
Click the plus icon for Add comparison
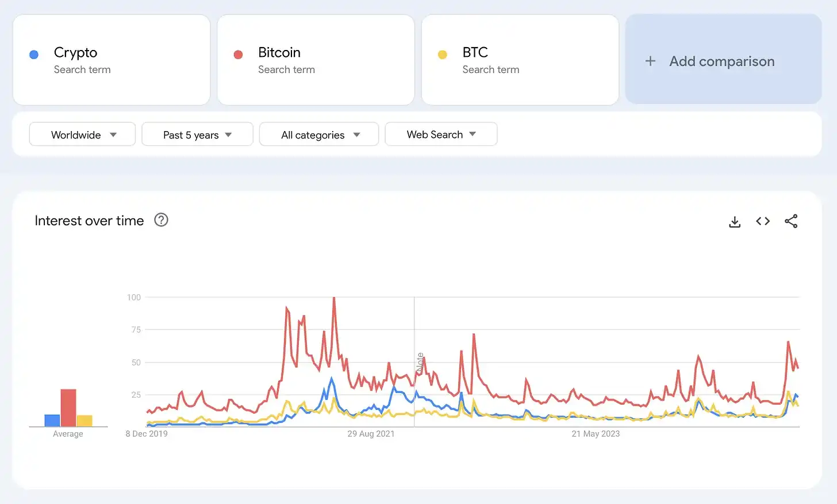pyautogui.click(x=650, y=61)
